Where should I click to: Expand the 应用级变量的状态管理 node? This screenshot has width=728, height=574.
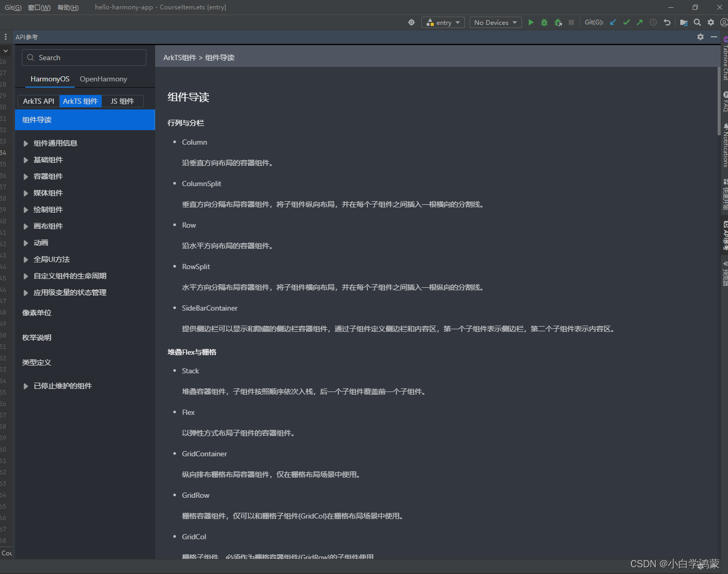[26, 293]
